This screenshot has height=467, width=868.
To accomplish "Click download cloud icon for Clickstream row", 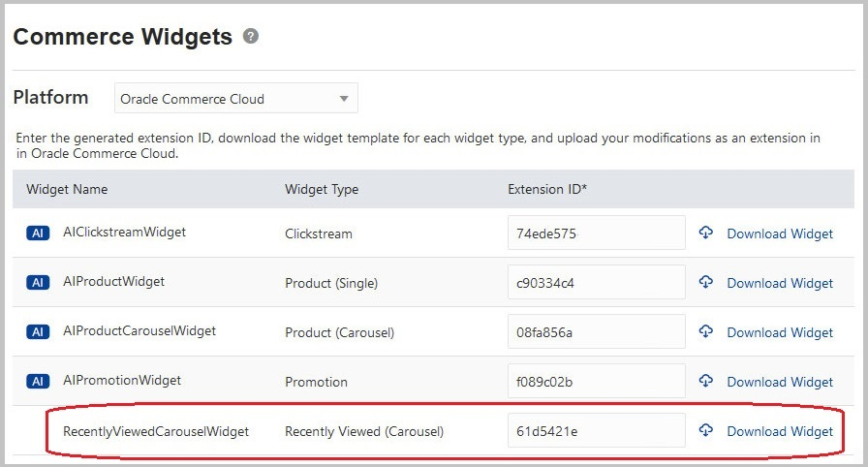I will click(x=706, y=233).
